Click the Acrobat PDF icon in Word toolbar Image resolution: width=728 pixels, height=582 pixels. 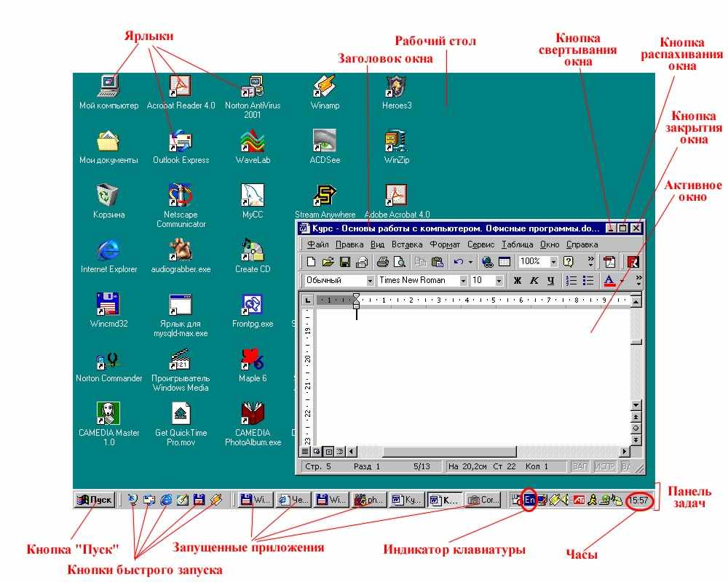609,262
